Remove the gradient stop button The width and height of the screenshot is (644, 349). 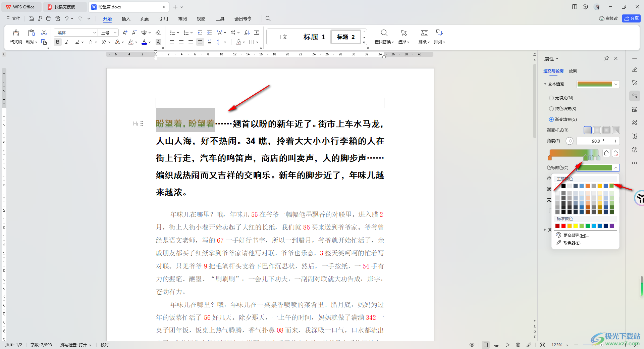tap(616, 153)
